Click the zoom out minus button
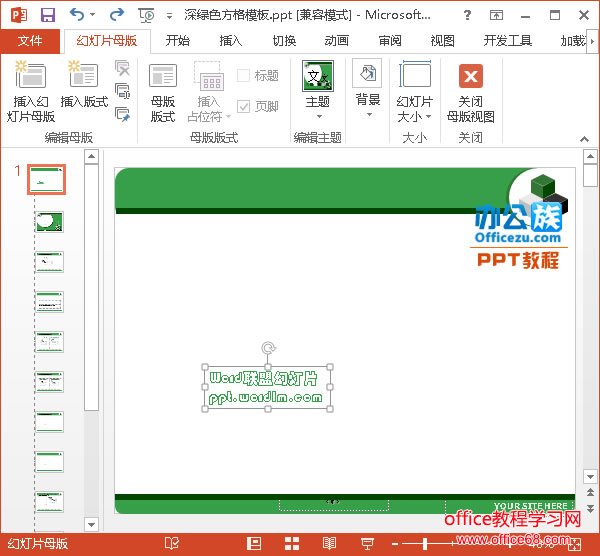The width and height of the screenshot is (600, 556). click(x=395, y=543)
